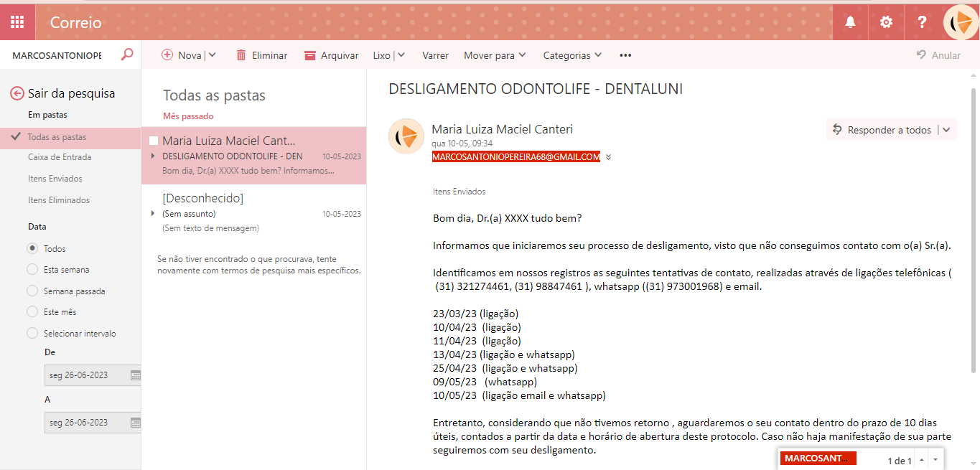Image resolution: width=980 pixels, height=470 pixels.
Task: Open the De date calendar picker
Action: click(x=135, y=375)
